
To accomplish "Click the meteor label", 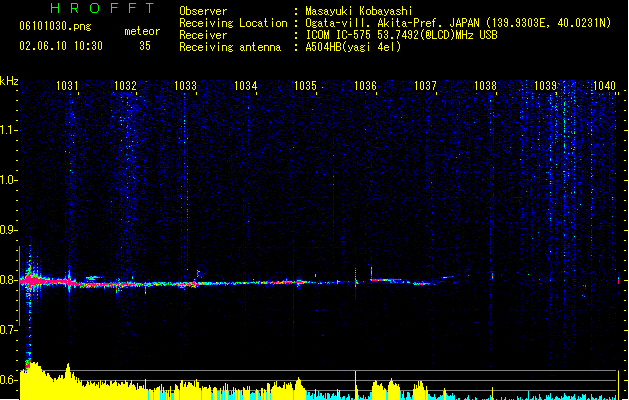I will click(142, 31).
